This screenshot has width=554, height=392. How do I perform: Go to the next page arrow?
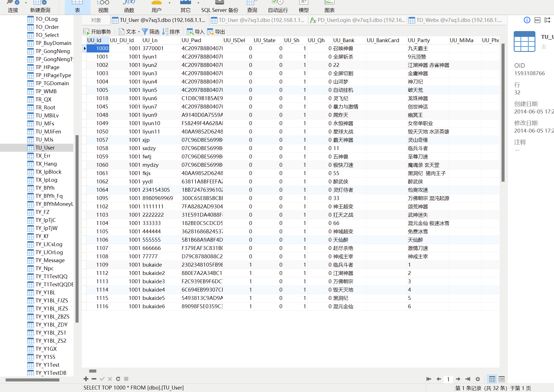tap(458, 379)
